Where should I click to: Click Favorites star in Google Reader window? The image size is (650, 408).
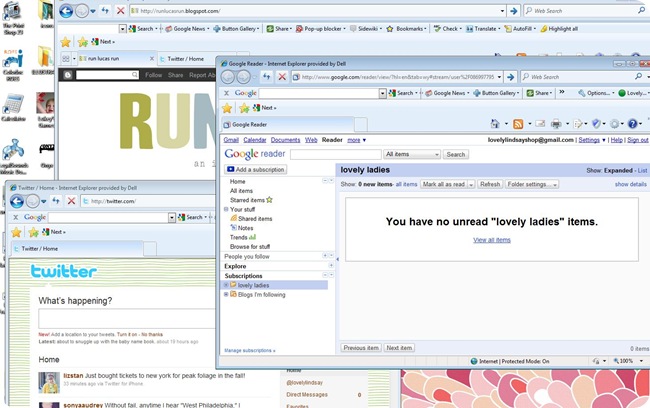point(227,108)
